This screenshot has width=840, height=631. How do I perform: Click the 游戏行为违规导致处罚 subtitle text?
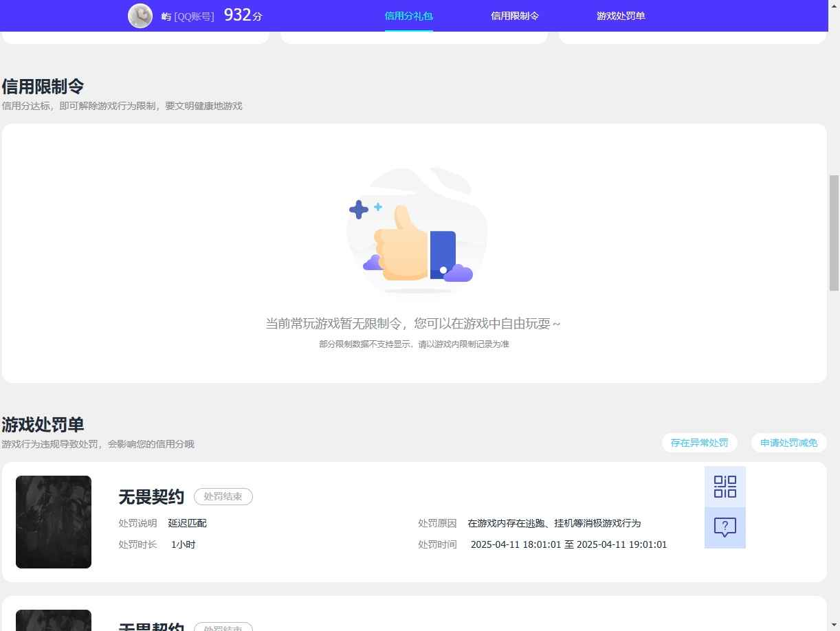98,444
